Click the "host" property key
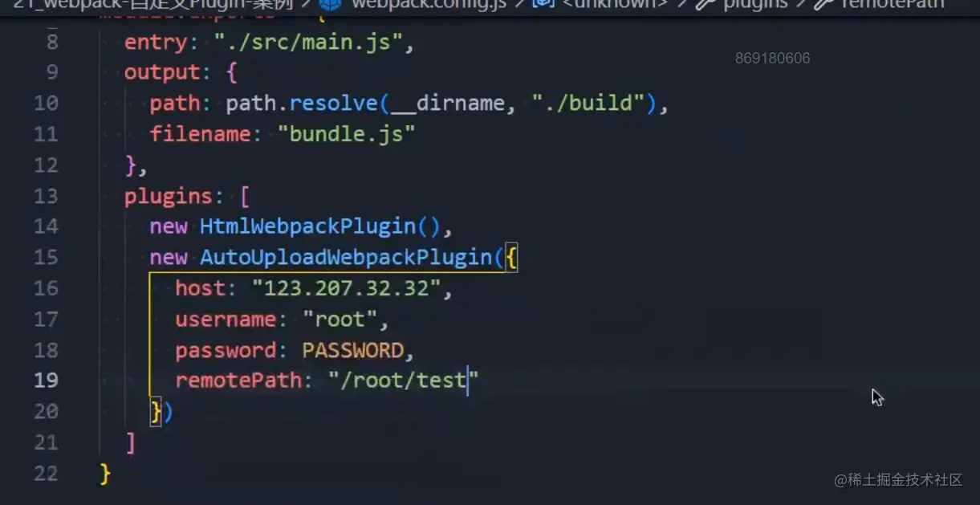This screenshot has height=505, width=980. click(x=200, y=288)
